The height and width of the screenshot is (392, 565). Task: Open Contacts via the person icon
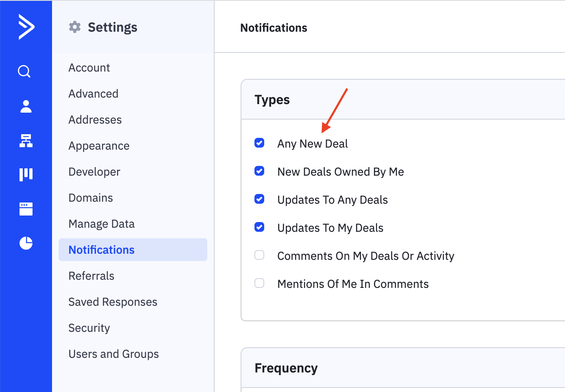(x=26, y=107)
